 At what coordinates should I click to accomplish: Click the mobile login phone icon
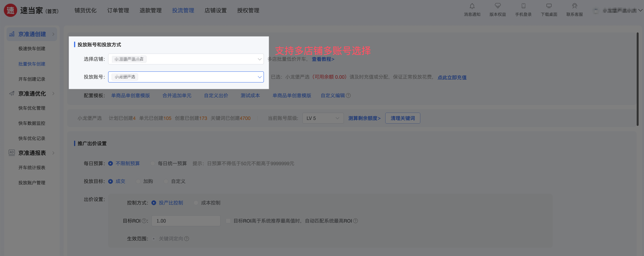(x=523, y=6)
